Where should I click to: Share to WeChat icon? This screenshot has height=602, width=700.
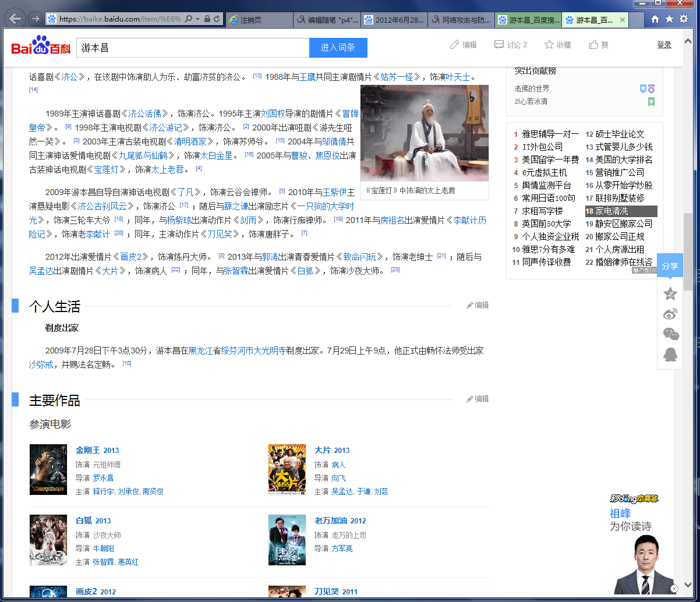671,334
